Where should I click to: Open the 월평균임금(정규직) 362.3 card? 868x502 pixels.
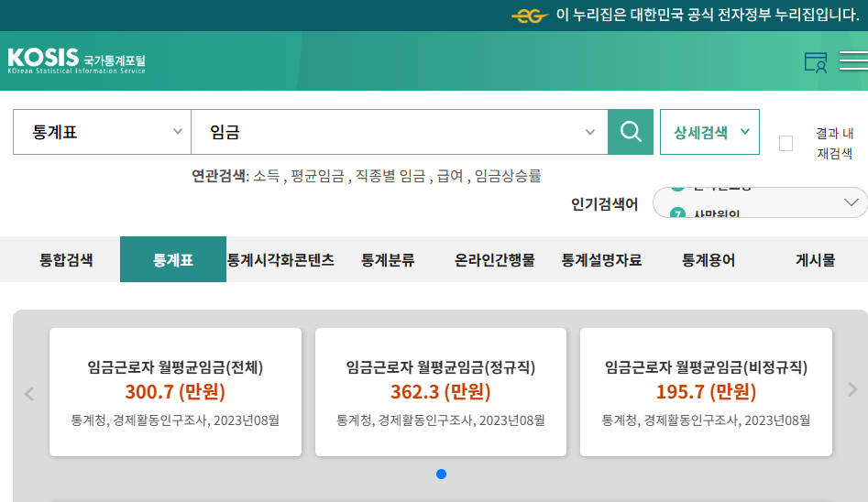point(441,392)
